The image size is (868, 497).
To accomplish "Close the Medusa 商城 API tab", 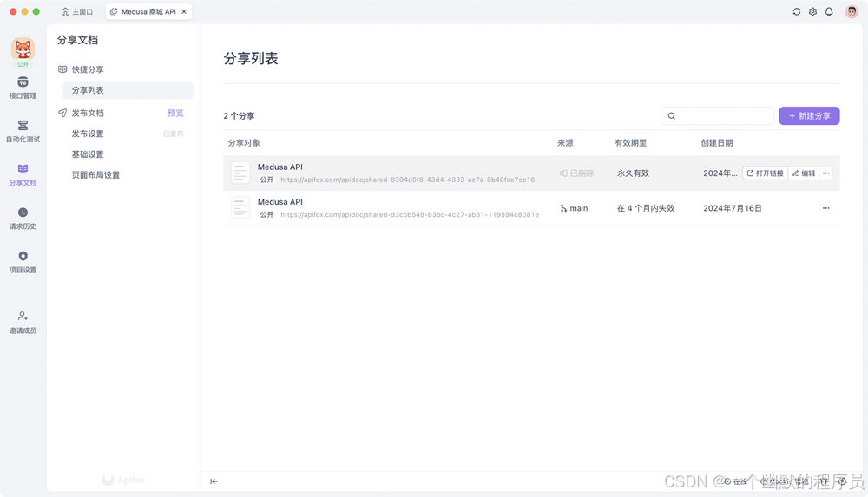I will click(x=184, y=11).
